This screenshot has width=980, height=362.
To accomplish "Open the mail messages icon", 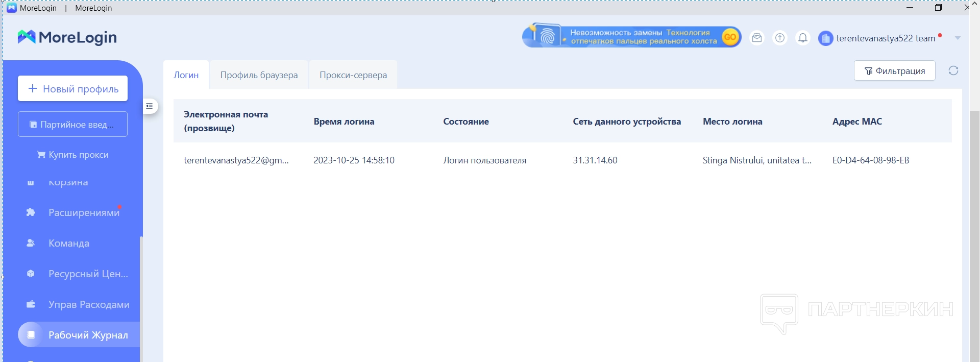I will point(757,38).
